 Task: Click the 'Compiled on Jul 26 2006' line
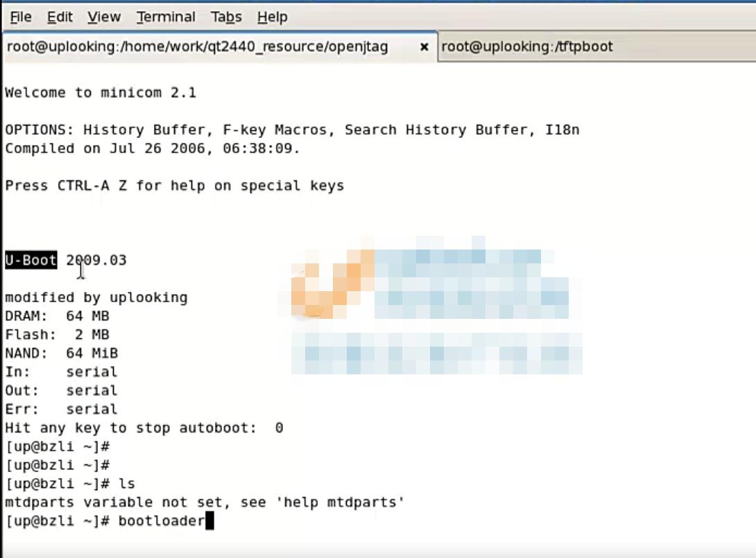pyautogui.click(x=153, y=148)
